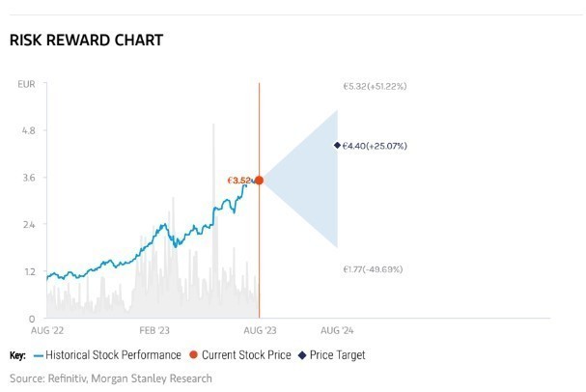586x392 pixels.
Task: Click the AUG '22 x-axis label
Action: [x=46, y=329]
